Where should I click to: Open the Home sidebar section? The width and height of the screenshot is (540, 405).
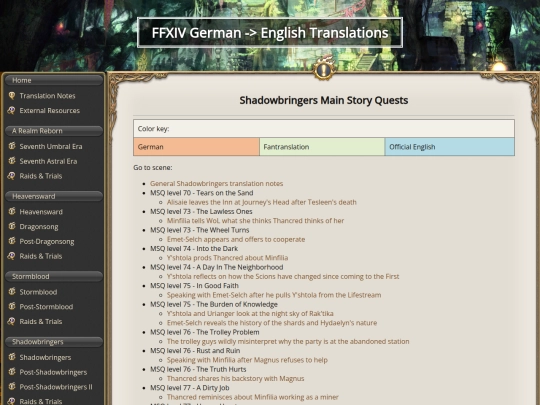54,80
